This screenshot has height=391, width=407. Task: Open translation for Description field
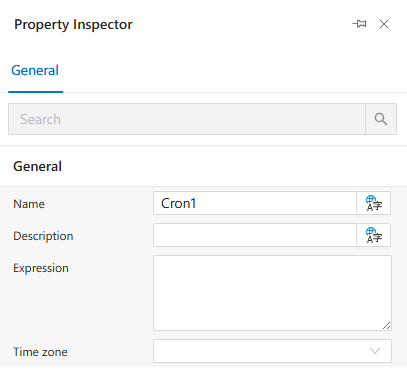374,235
